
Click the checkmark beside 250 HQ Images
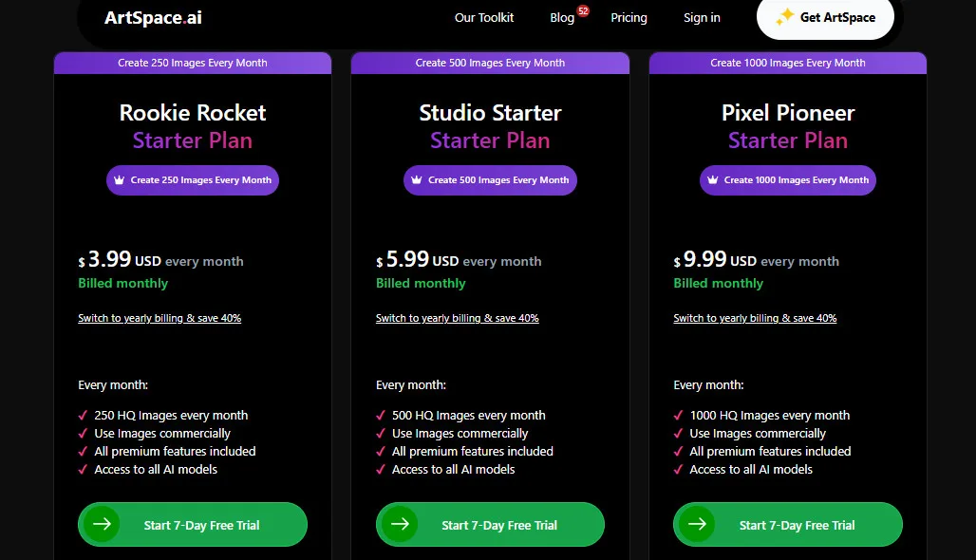click(84, 415)
